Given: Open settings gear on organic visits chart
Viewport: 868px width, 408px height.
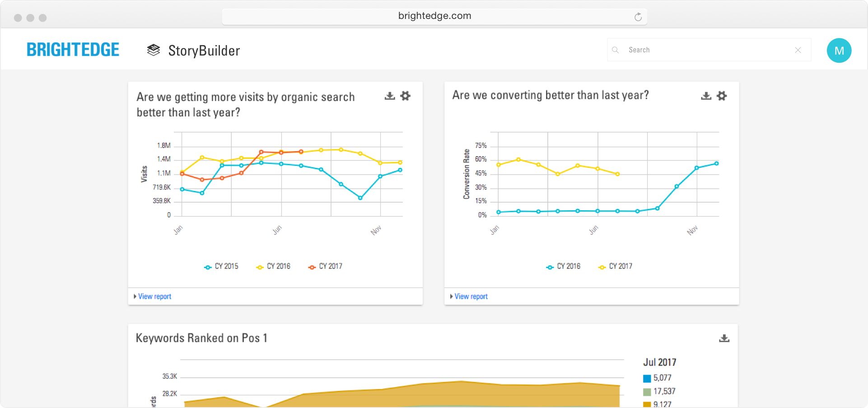Looking at the screenshot, I should pyautogui.click(x=406, y=96).
